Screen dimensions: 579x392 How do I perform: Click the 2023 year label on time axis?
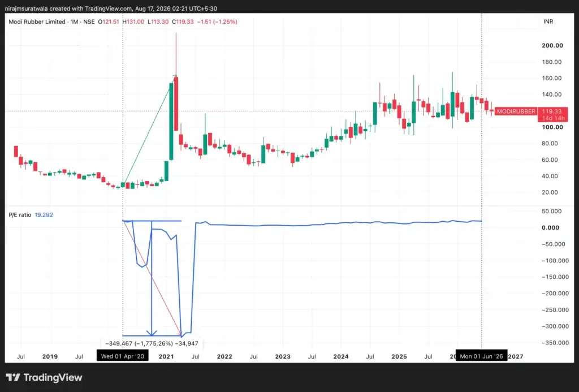(283, 356)
